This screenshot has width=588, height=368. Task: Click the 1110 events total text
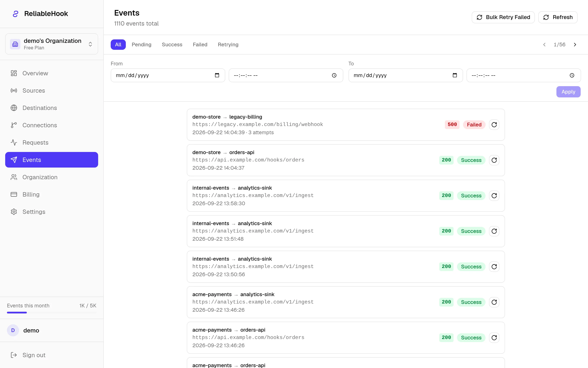click(136, 24)
